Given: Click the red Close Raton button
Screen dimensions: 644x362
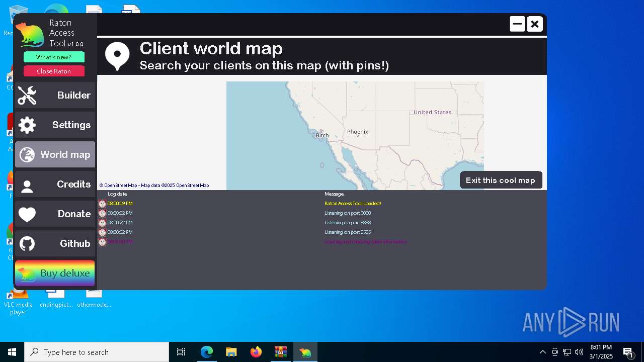Looking at the screenshot, I should (x=54, y=71).
